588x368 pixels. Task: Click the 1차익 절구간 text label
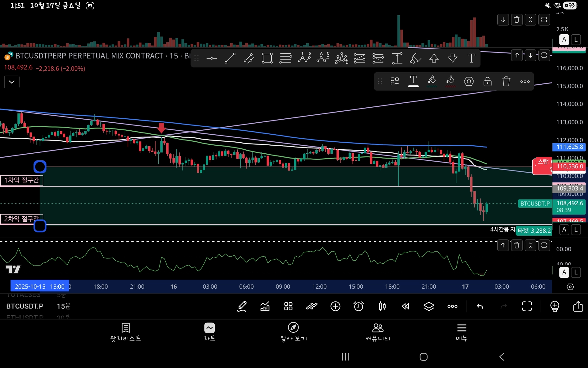pyautogui.click(x=21, y=180)
